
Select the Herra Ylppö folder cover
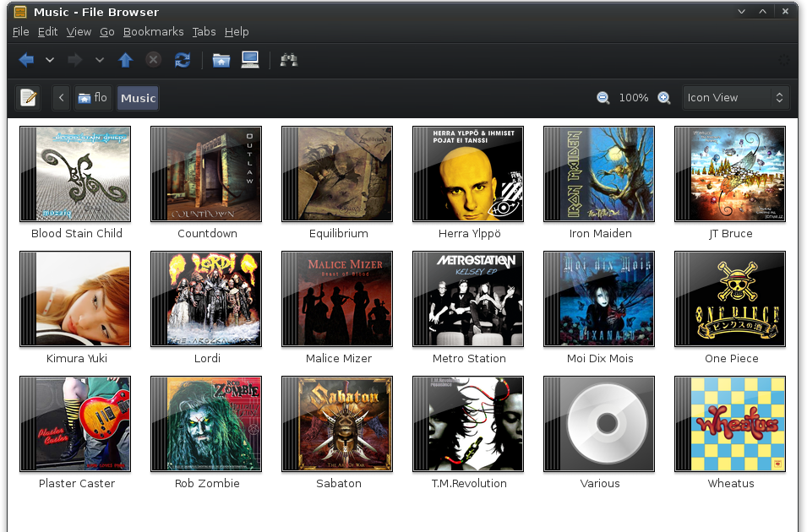[x=468, y=174]
